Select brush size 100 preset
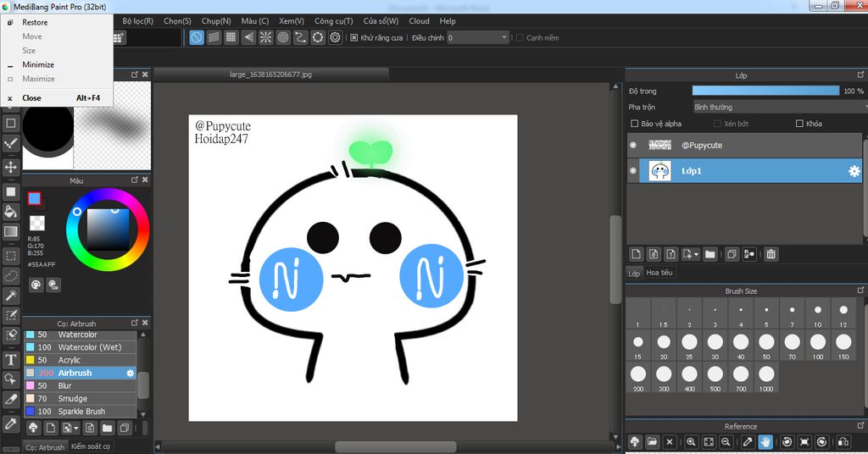Screen dimensions: 868x454 click(818, 346)
